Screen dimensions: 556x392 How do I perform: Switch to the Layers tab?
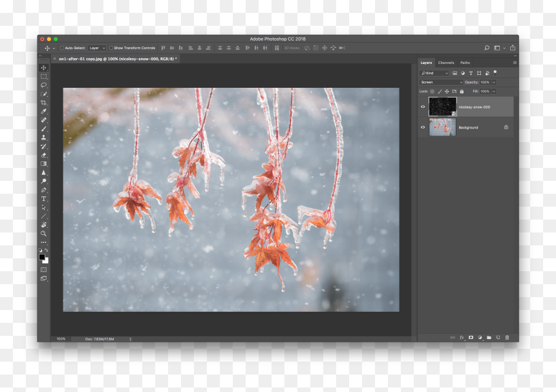(x=426, y=63)
